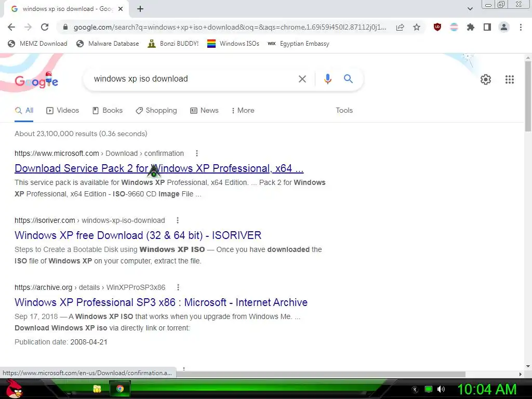Expand the tab search dropdown arrow
The height and width of the screenshot is (399, 532).
click(x=470, y=9)
